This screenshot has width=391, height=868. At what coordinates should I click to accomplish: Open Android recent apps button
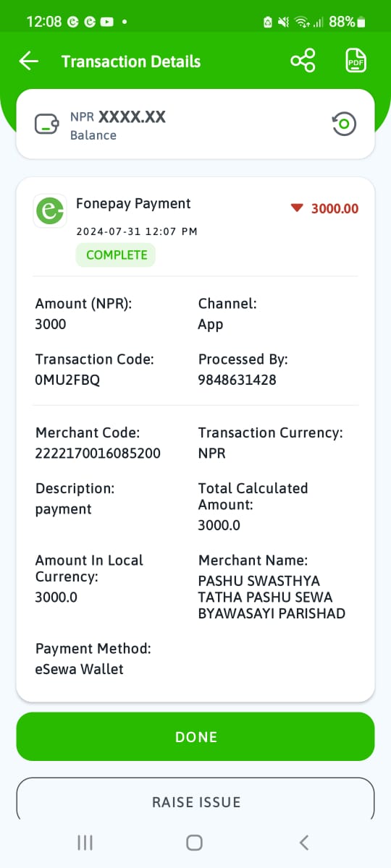pyautogui.click(x=85, y=842)
